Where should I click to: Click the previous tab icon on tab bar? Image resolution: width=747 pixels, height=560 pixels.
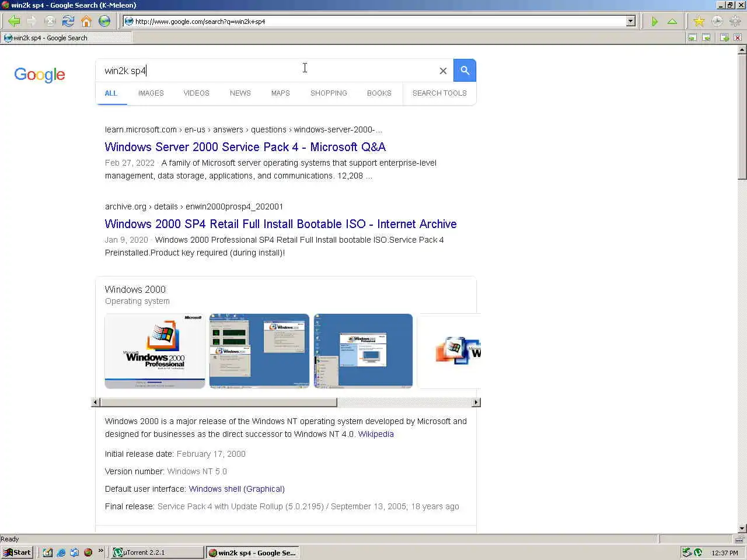692,38
